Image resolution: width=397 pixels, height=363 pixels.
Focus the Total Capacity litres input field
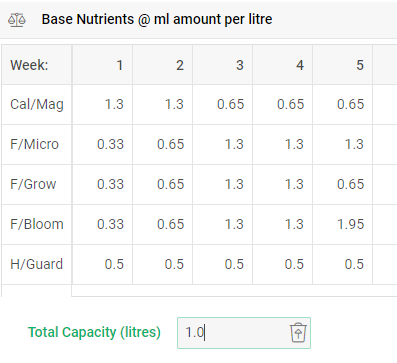pyautogui.click(x=244, y=333)
